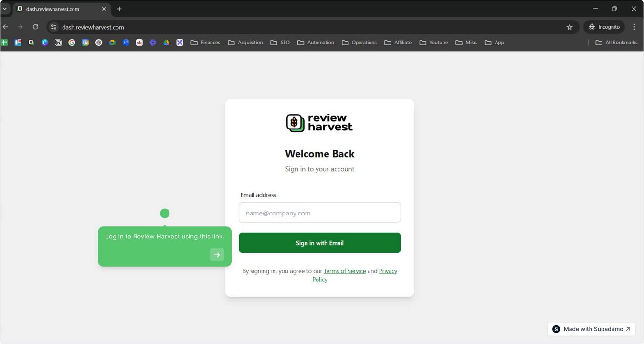Restore down the browser window
The height and width of the screenshot is (344, 644).
[614, 9]
